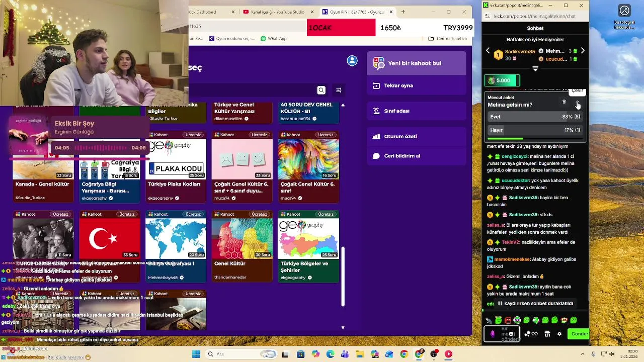This screenshot has width=644, height=362.
Task: Open the 'Genel Kültür' kahoot by thandanhanedar
Action: (x=242, y=246)
